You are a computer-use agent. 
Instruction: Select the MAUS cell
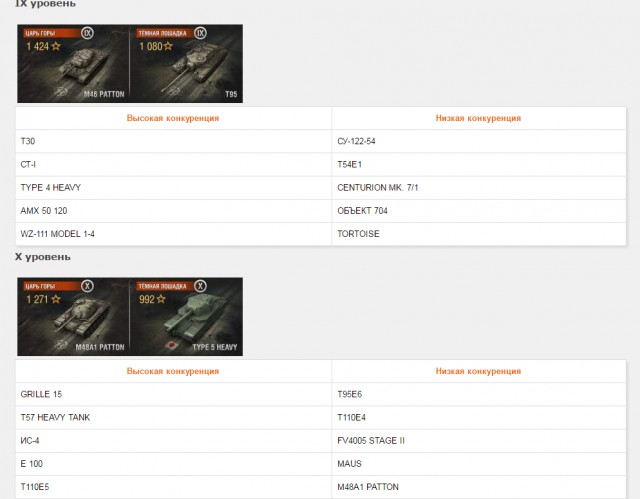(479, 464)
